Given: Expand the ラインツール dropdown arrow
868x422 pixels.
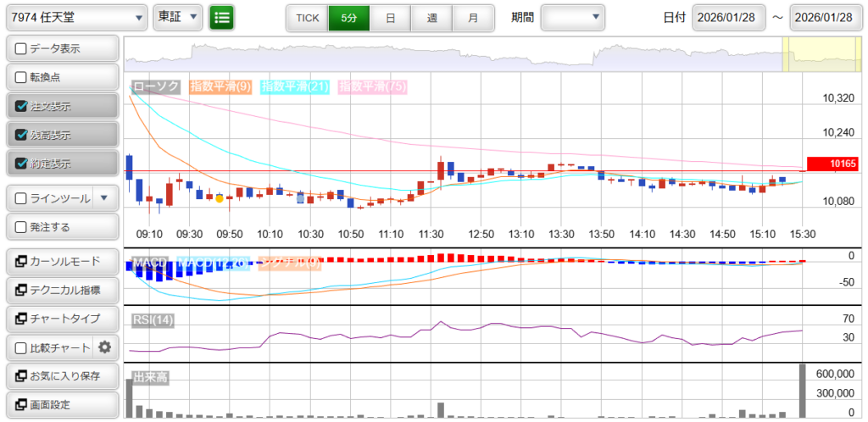Looking at the screenshot, I should (x=103, y=198).
